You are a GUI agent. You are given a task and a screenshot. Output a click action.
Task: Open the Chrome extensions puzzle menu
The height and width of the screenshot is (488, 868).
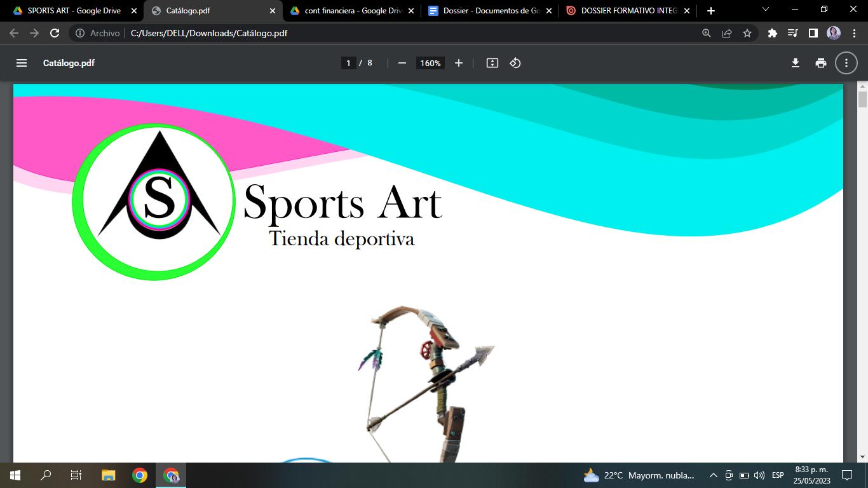tap(773, 33)
